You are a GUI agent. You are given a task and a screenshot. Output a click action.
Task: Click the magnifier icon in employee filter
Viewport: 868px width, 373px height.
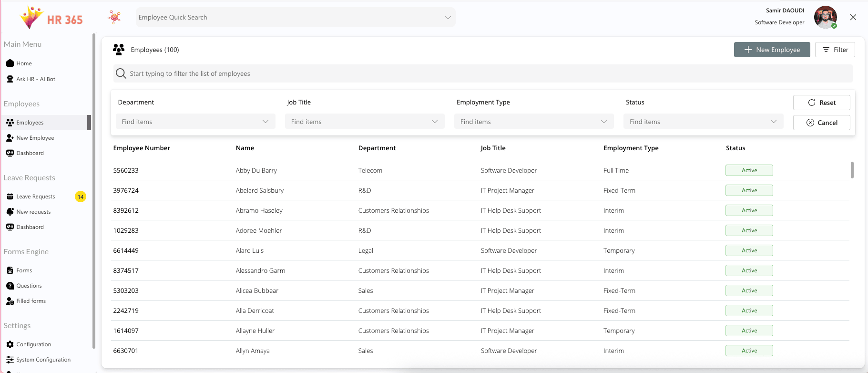click(x=121, y=73)
